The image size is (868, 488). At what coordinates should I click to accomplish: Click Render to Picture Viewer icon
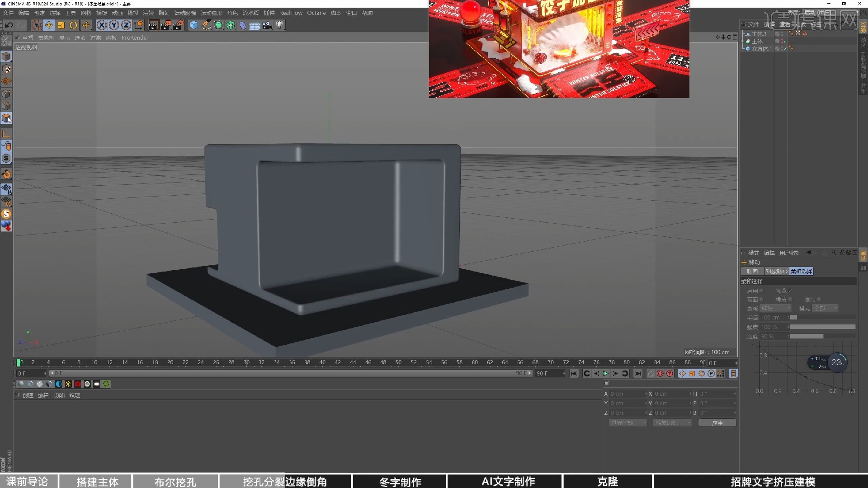pyautogui.click(x=165, y=25)
